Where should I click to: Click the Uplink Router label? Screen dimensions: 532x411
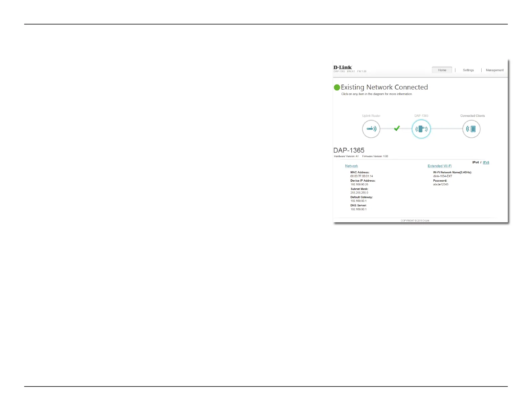(x=371, y=116)
